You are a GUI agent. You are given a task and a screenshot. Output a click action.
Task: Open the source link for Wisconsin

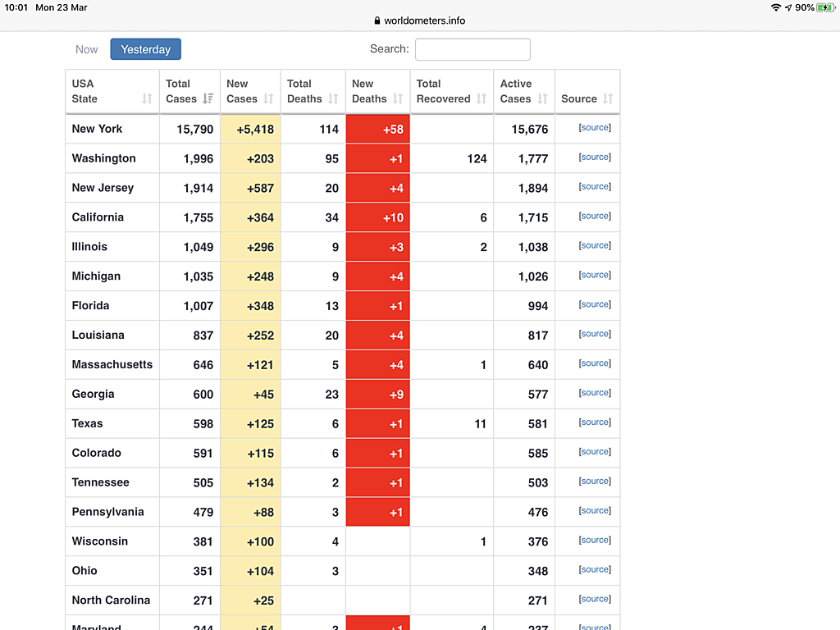595,540
